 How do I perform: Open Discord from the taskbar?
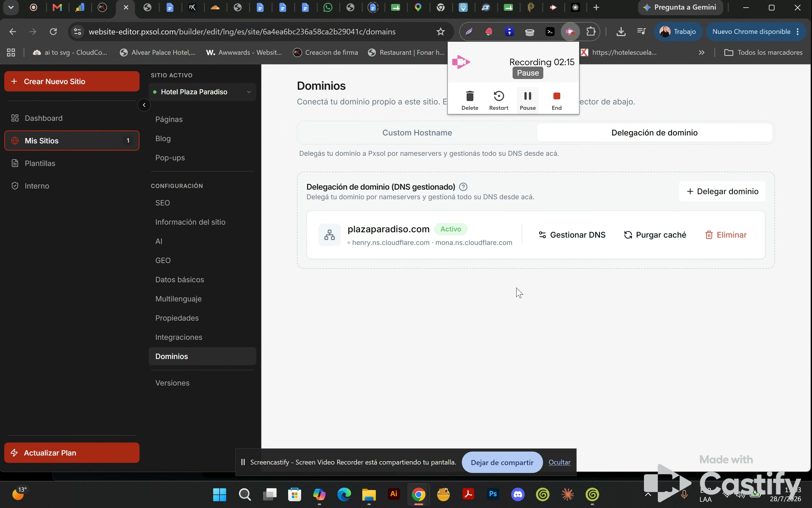518,494
